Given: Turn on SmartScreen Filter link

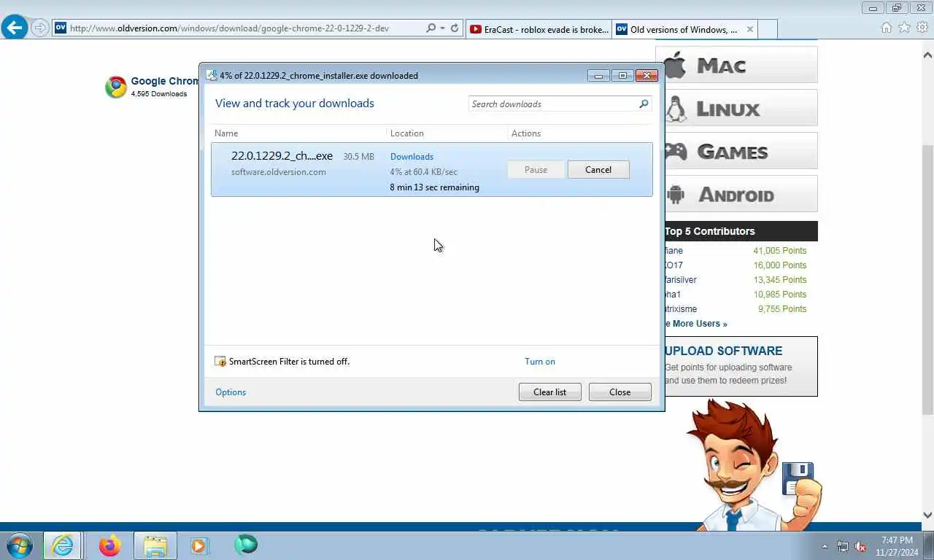Looking at the screenshot, I should (540, 362).
